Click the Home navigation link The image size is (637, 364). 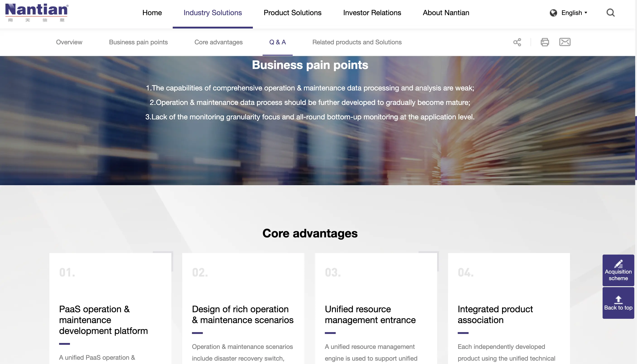point(152,13)
